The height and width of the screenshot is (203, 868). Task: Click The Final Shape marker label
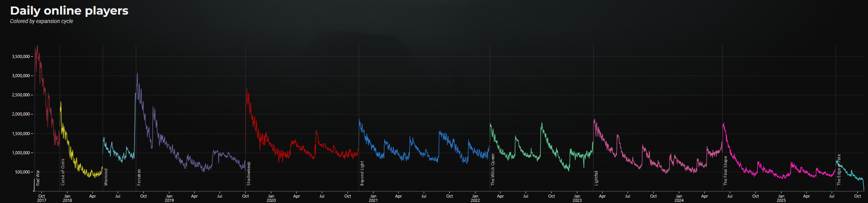click(726, 171)
